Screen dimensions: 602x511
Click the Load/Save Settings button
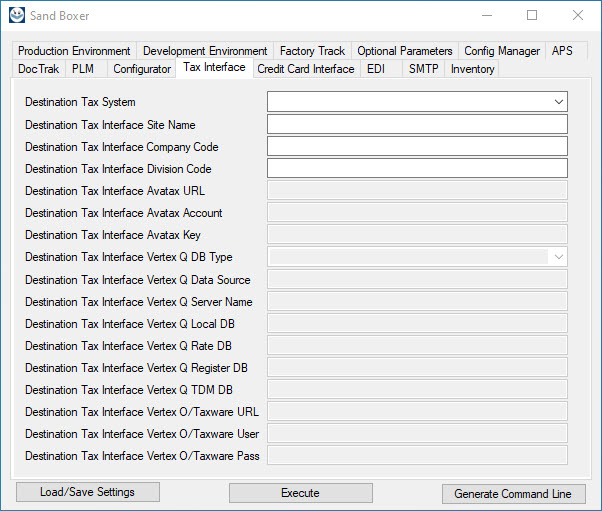click(x=88, y=492)
